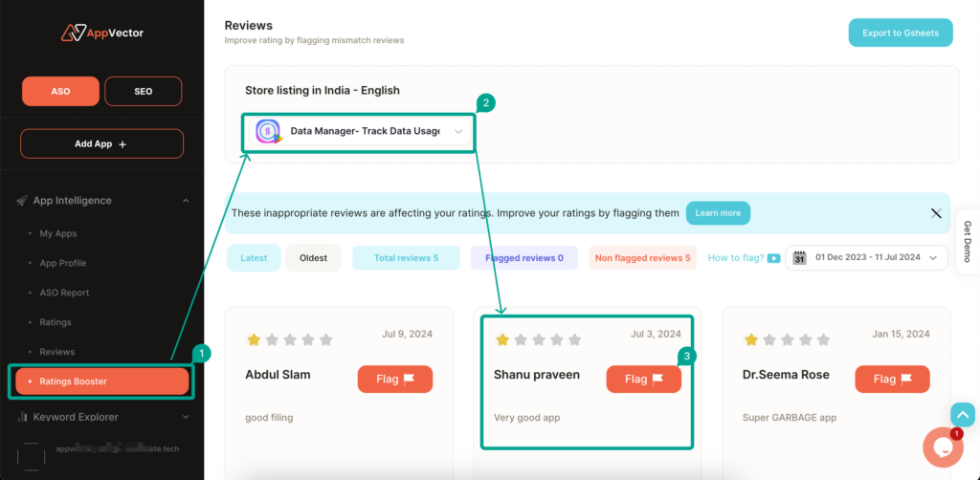Click the scroll-to-top arrow icon
The width and height of the screenshot is (980, 480).
click(963, 414)
